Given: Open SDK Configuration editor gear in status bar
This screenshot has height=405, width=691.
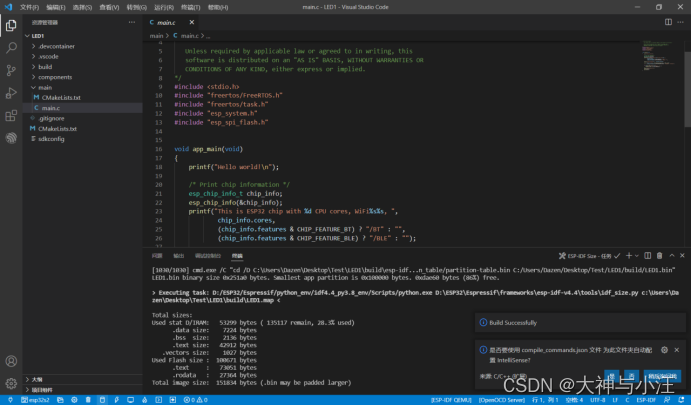Looking at the screenshot, I should pos(74,400).
